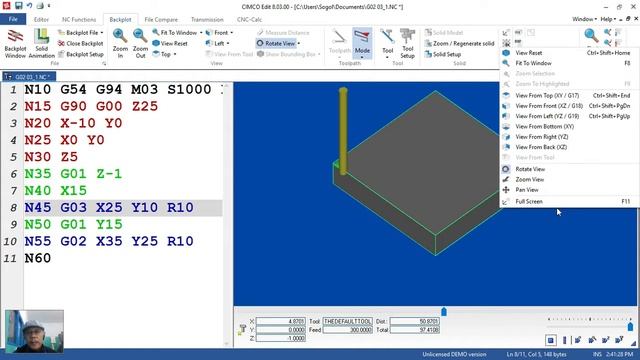Open the Left view dropdown
This screenshot has width=640, height=360.
pos(228,43)
